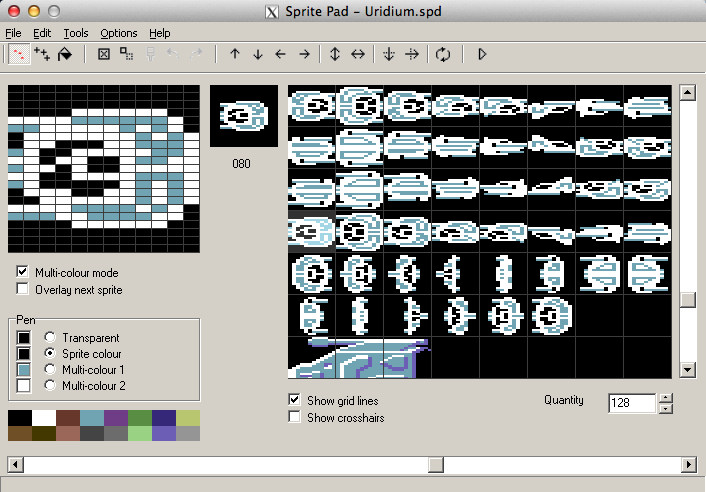Select the highlighted sprite in fourth row
The width and height of the screenshot is (706, 492).
[x=312, y=231]
